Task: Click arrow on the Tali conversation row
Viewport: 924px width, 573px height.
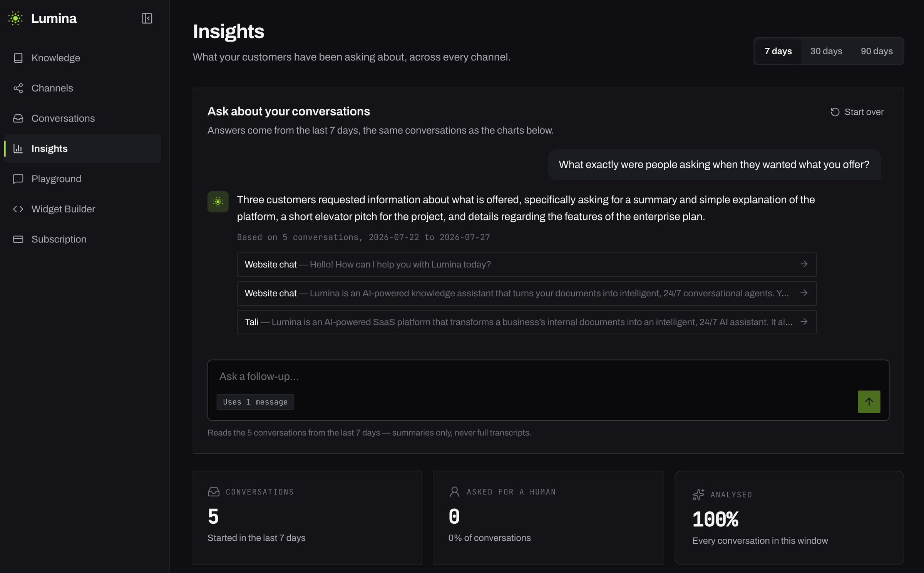Action: click(x=804, y=322)
